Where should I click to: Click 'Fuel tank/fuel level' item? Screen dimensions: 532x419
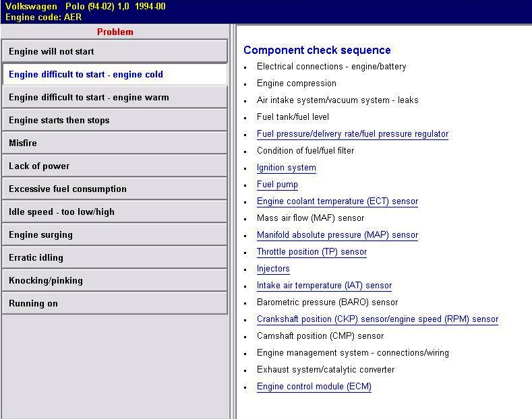pos(293,117)
